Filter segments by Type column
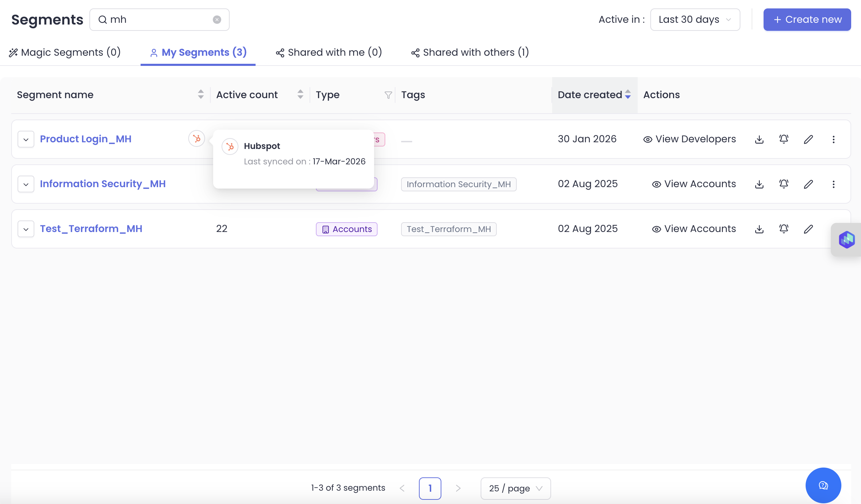Screen dimensions: 861x504 [388, 95]
